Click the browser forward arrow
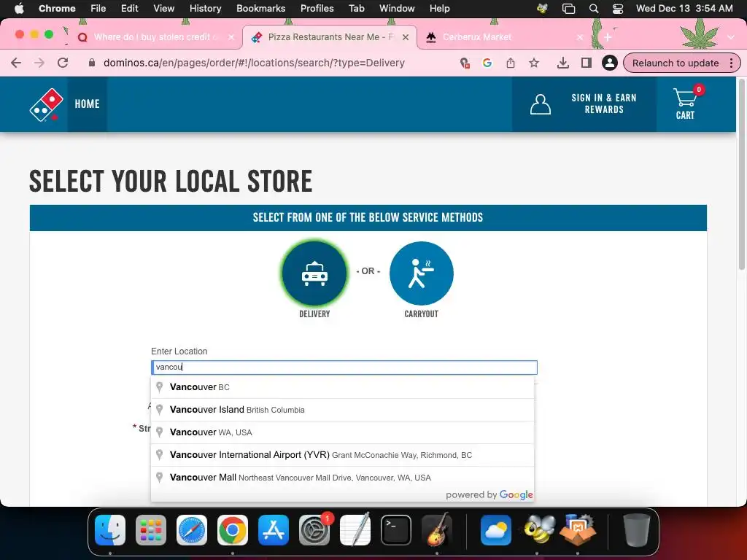This screenshot has height=560, width=747. tap(39, 63)
